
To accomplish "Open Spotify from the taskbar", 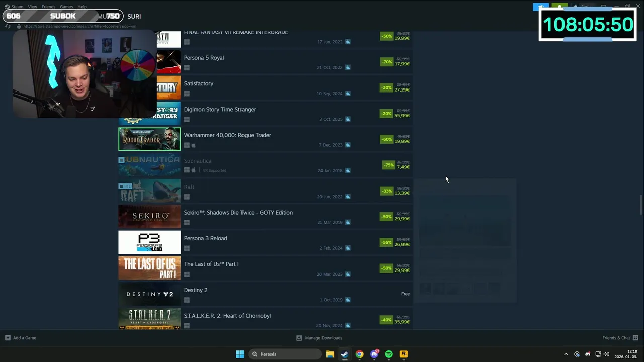I will [389, 354].
